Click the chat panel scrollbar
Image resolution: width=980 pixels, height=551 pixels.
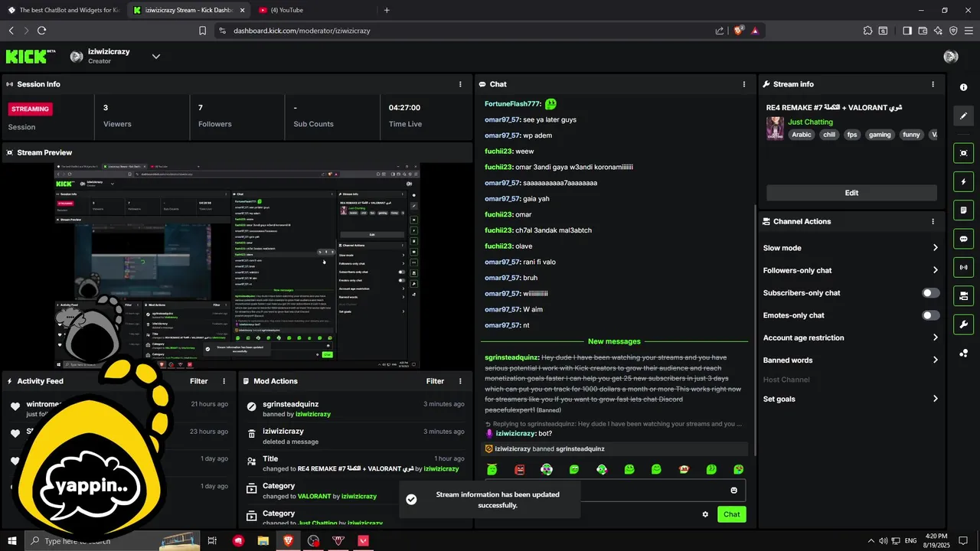[x=755, y=329]
